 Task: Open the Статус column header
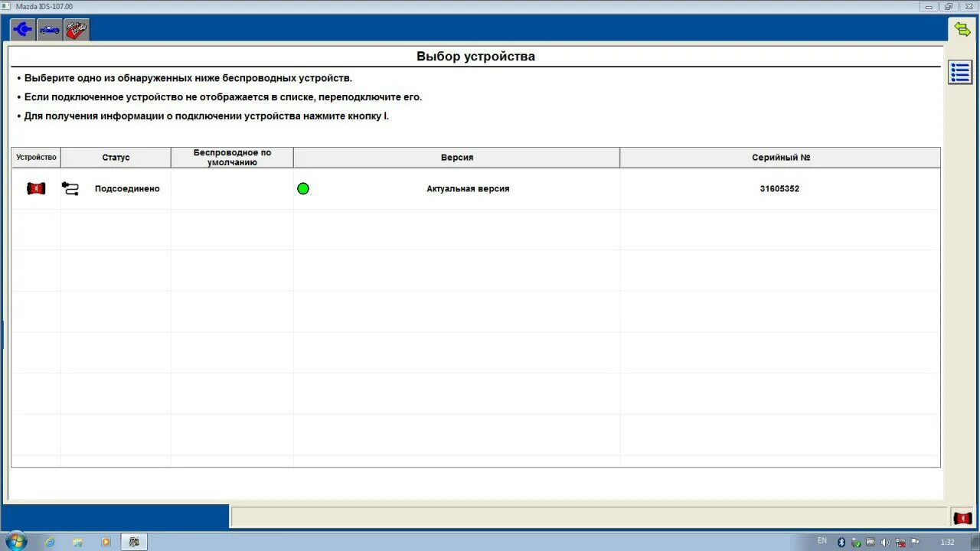tap(116, 157)
